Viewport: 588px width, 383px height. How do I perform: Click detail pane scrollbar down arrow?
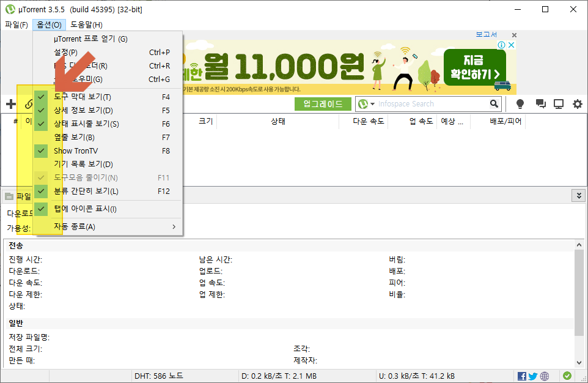[x=579, y=362]
